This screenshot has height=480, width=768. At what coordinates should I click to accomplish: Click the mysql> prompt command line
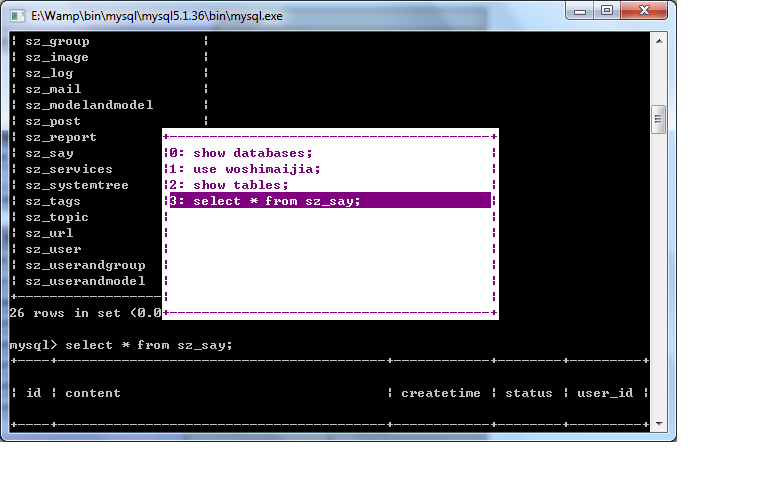[x=120, y=345]
